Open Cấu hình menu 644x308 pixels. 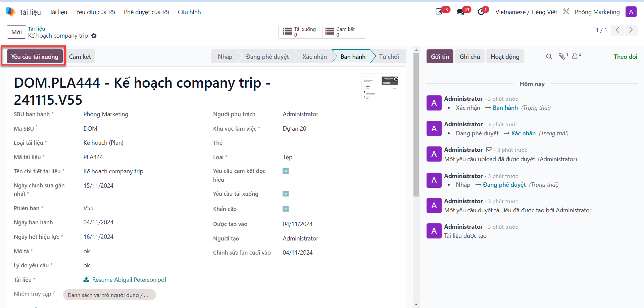(x=189, y=12)
